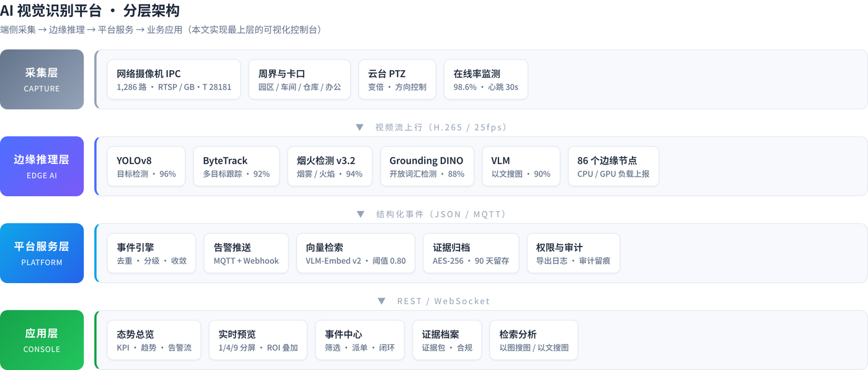Click the VLM 以文搜图 card
The image size is (868, 370).
click(x=521, y=166)
